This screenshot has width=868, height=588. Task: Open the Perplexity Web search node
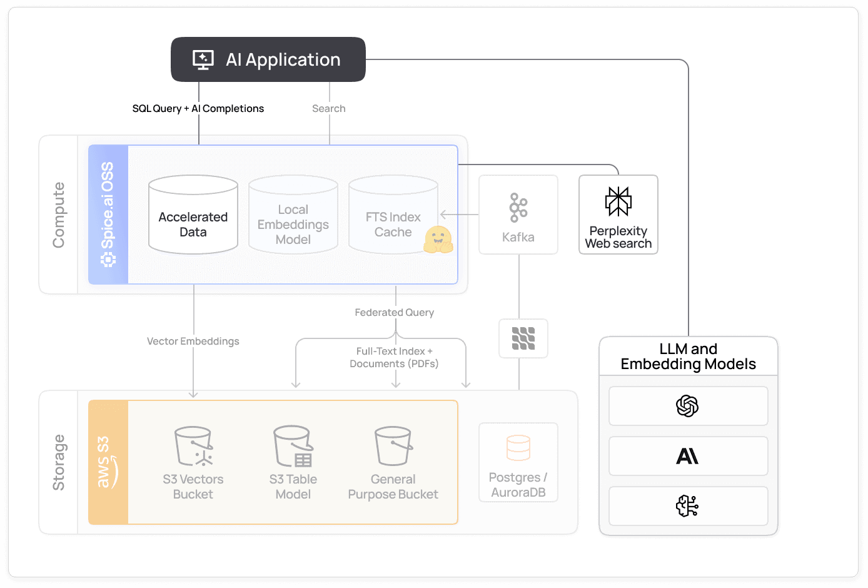618,215
